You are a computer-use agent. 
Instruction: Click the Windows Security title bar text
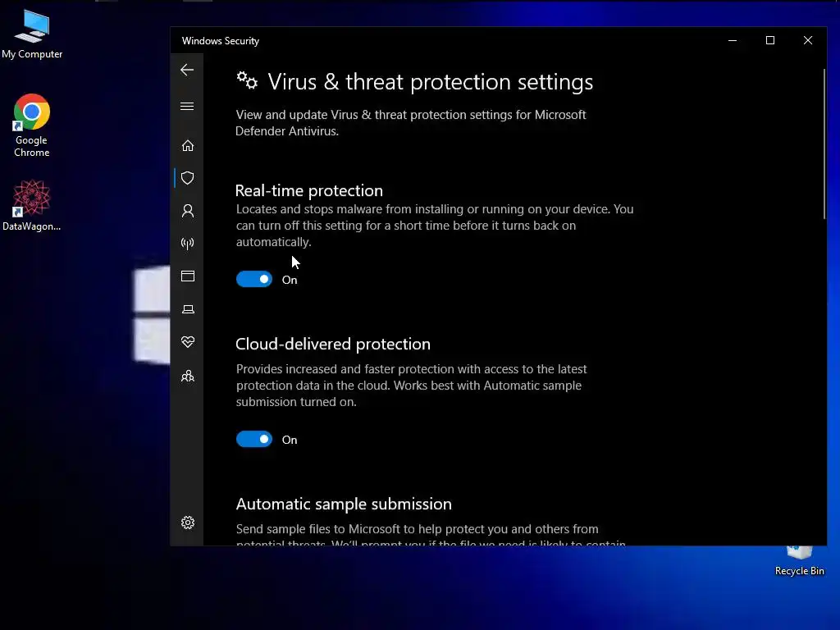[x=220, y=41]
